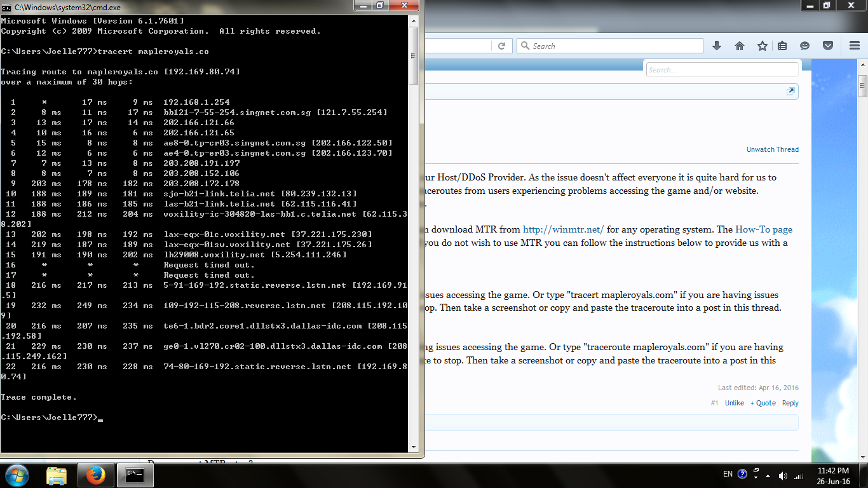This screenshot has height=488, width=868.
Task: Open the winmtr.net hyperlink
Action: pos(563,229)
